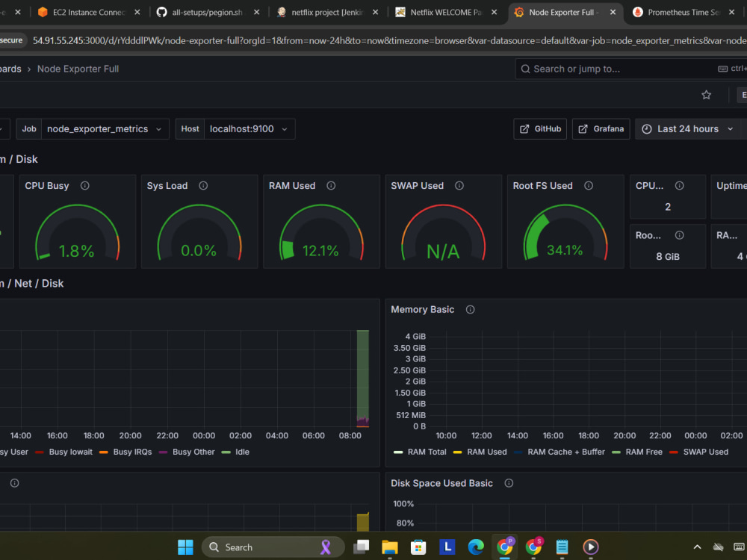Screen dimensions: 747x560
Task: Open the Host localhost:9100 dropdown
Action: tap(249, 129)
